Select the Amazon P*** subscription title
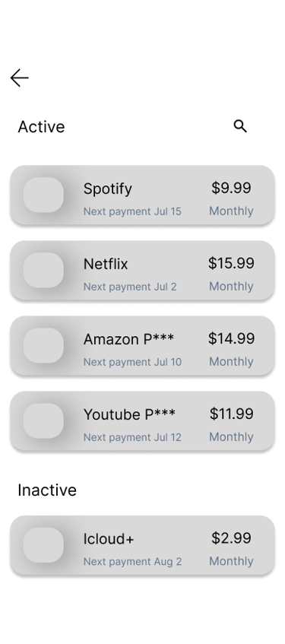Image resolution: width=285 pixels, height=644 pixels. click(128, 339)
